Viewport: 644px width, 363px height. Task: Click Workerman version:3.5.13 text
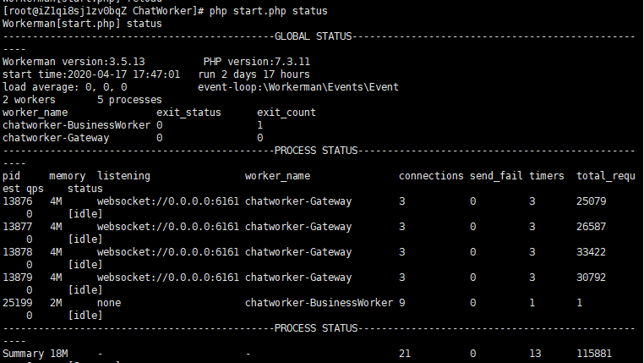click(74, 62)
